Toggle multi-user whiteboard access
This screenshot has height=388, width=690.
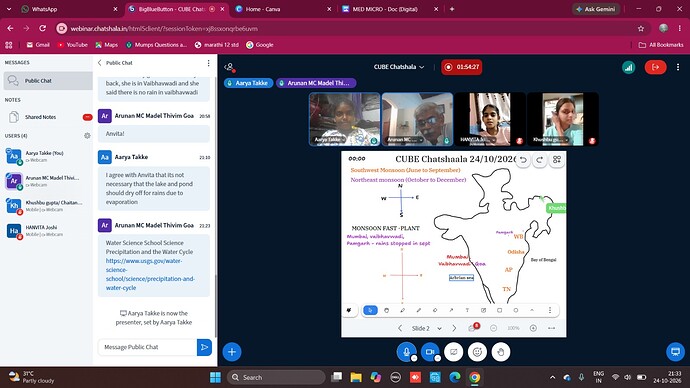473,328
